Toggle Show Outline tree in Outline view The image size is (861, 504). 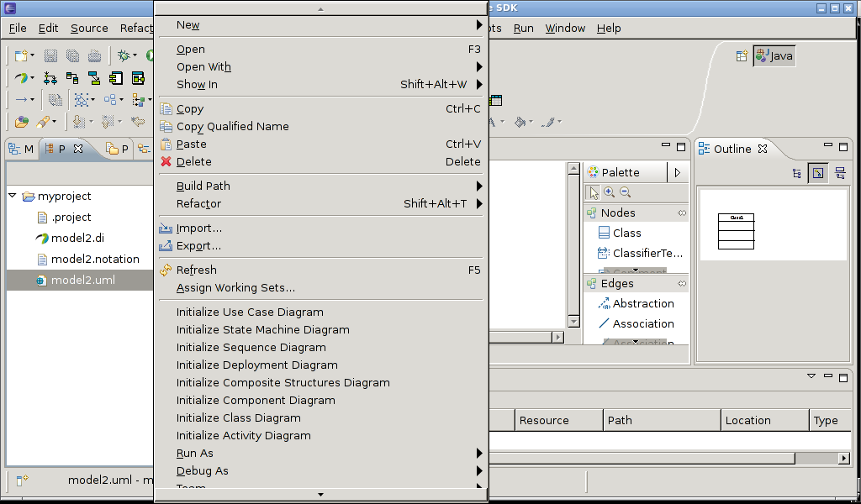[x=797, y=173]
